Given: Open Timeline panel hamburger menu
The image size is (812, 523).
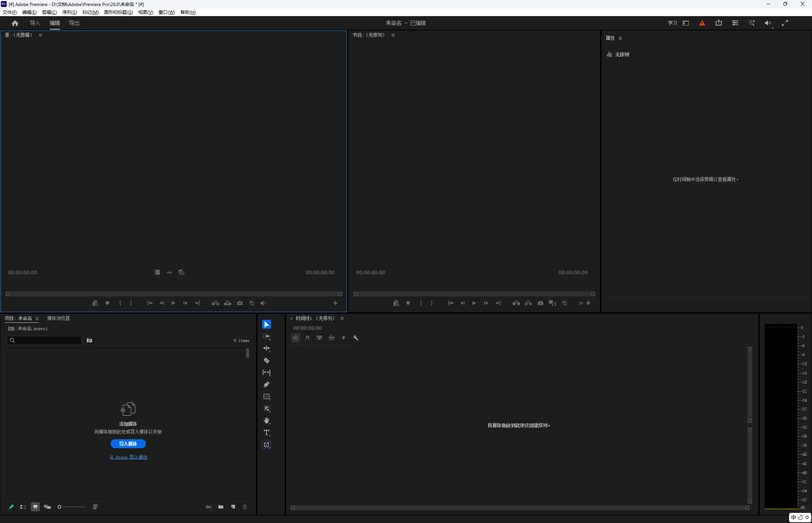Looking at the screenshot, I should point(342,318).
